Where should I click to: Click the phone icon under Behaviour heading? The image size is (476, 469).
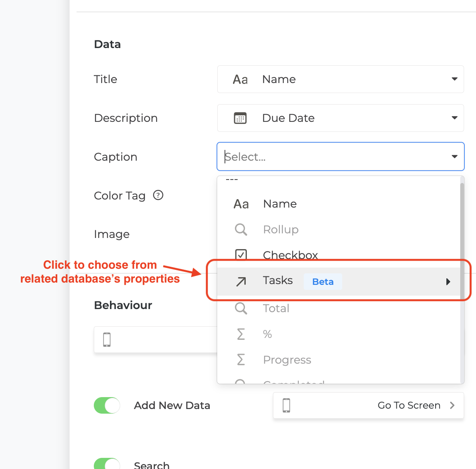coord(107,340)
